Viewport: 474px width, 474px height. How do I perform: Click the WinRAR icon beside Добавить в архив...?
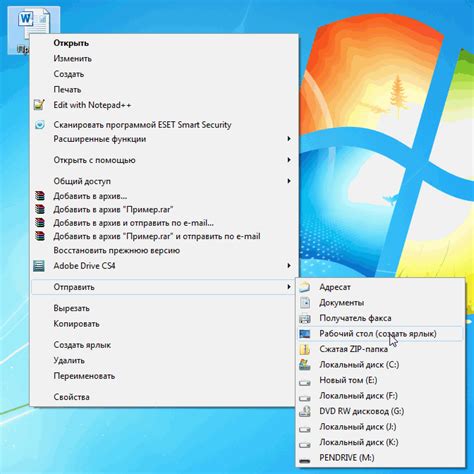point(39,196)
